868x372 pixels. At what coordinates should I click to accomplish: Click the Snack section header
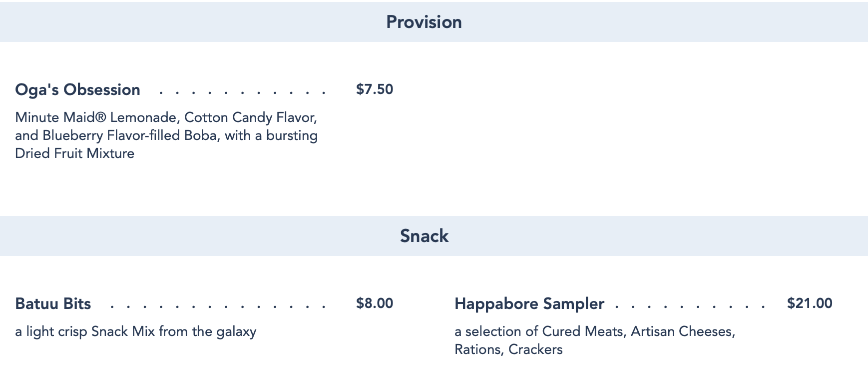tap(424, 236)
